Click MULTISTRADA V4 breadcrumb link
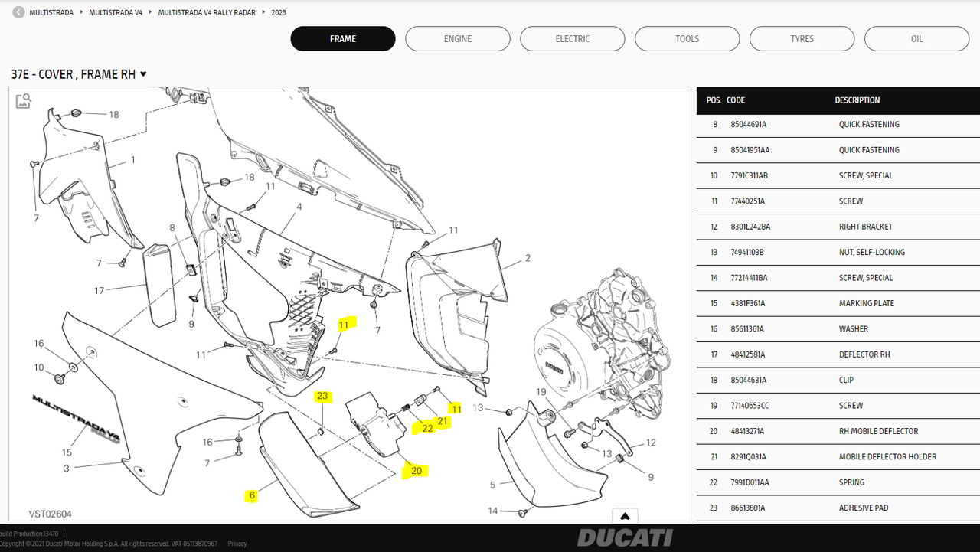The width and height of the screenshot is (980, 552). [x=116, y=12]
